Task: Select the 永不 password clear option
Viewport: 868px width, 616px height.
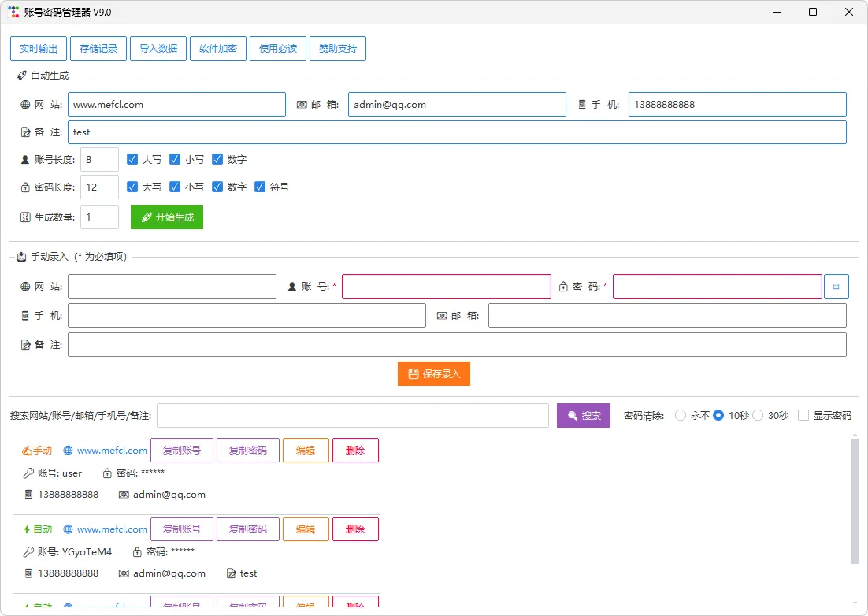Action: click(681, 416)
